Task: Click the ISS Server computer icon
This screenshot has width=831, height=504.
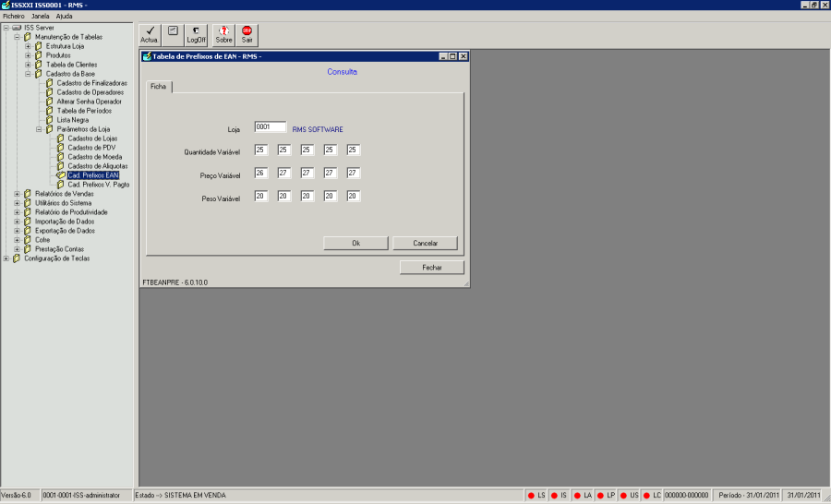Action: pos(17,28)
